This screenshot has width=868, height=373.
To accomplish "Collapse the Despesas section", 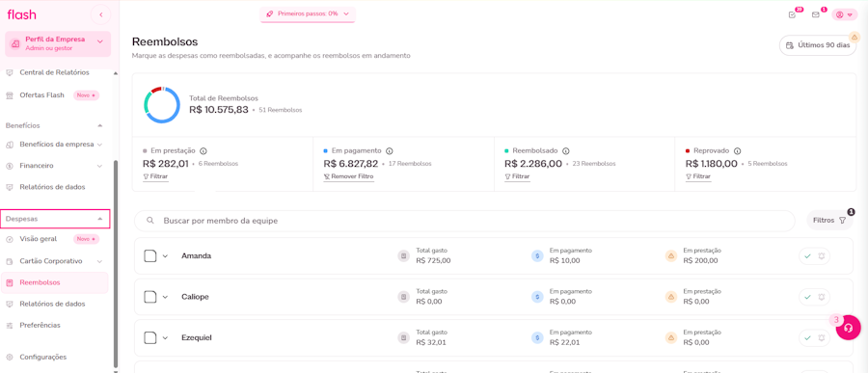I will (99, 219).
